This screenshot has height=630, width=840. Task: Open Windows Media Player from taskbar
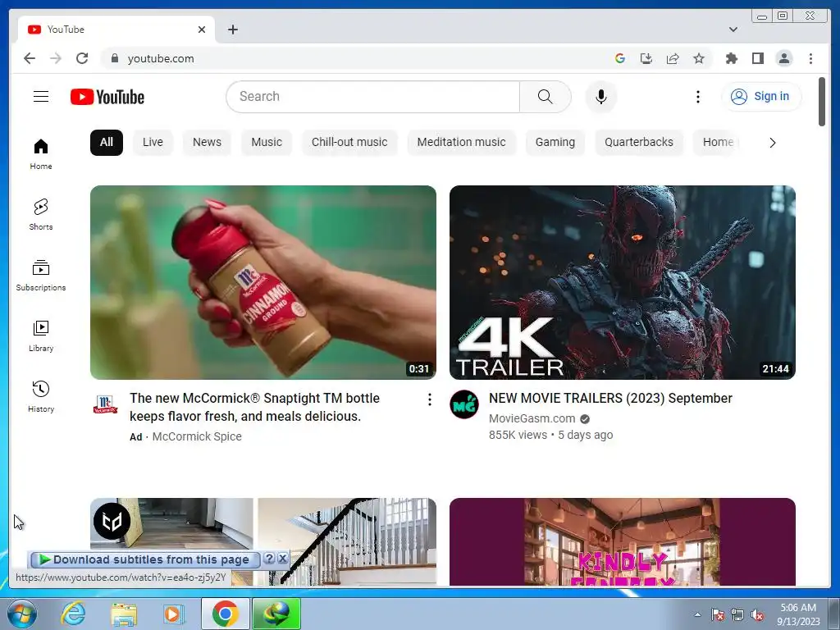coord(173,614)
